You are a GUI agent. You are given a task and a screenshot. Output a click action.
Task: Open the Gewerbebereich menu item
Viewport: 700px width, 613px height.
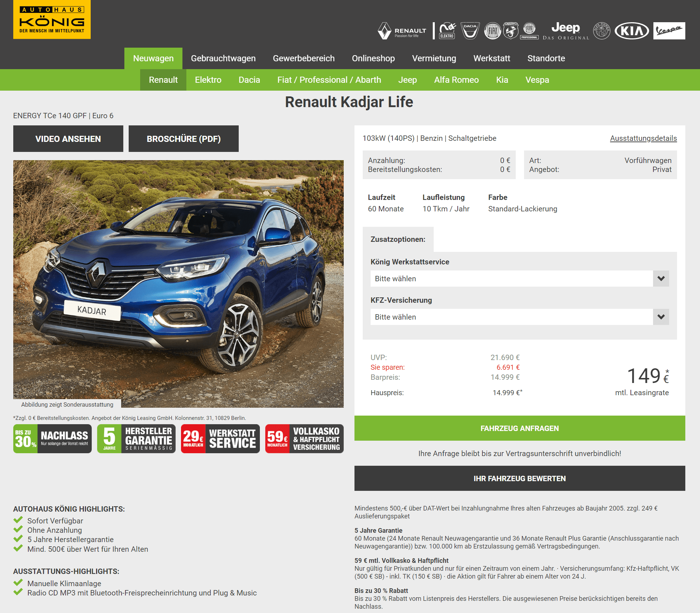(304, 58)
